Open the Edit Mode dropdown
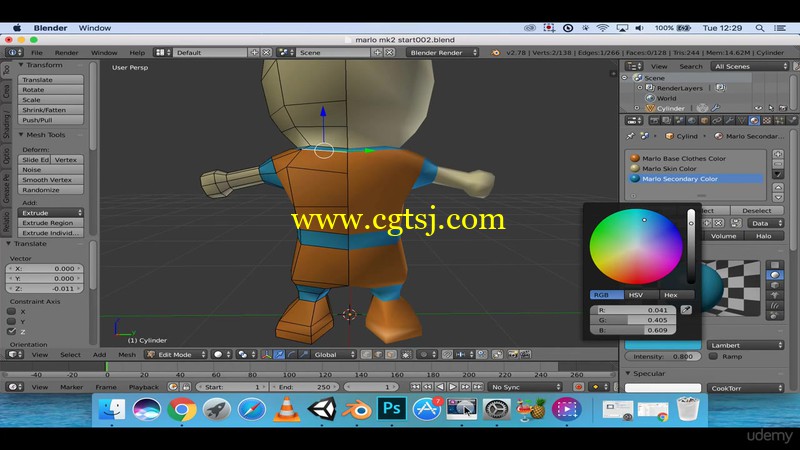 pos(177,355)
